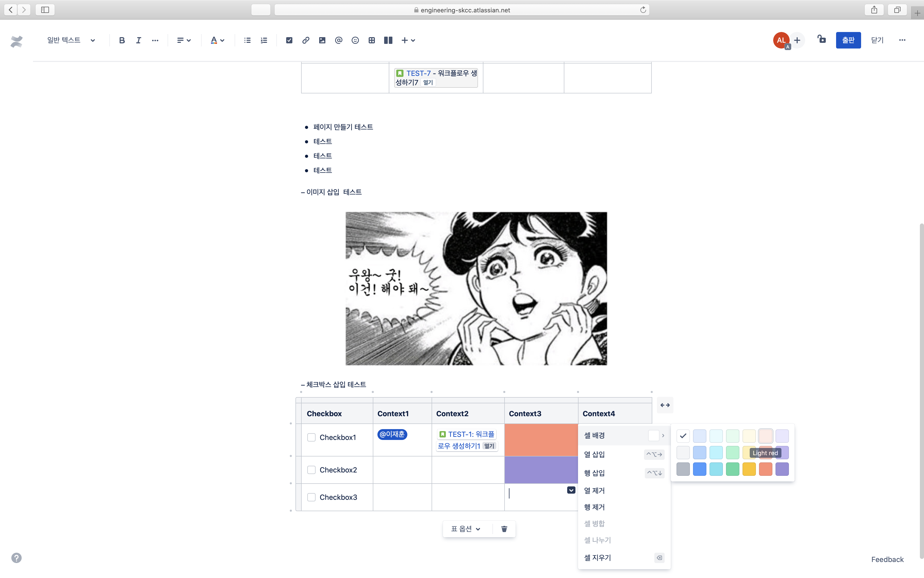924x578 pixels.
Task: Show Safari tab overview
Action: [x=897, y=10]
